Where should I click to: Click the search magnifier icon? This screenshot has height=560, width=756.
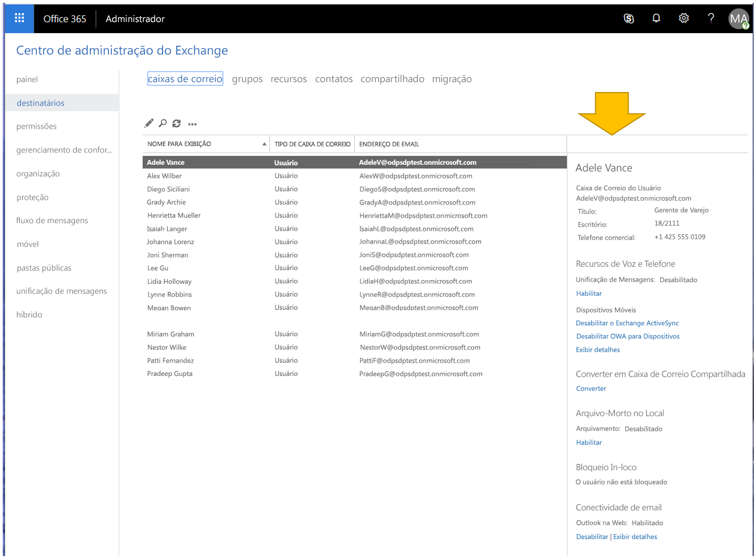pyautogui.click(x=163, y=123)
